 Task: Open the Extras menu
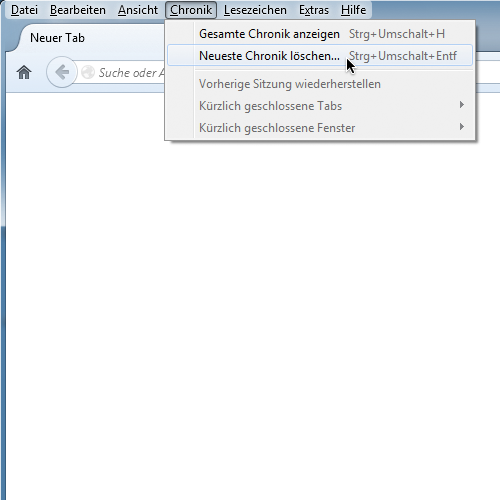(x=314, y=10)
